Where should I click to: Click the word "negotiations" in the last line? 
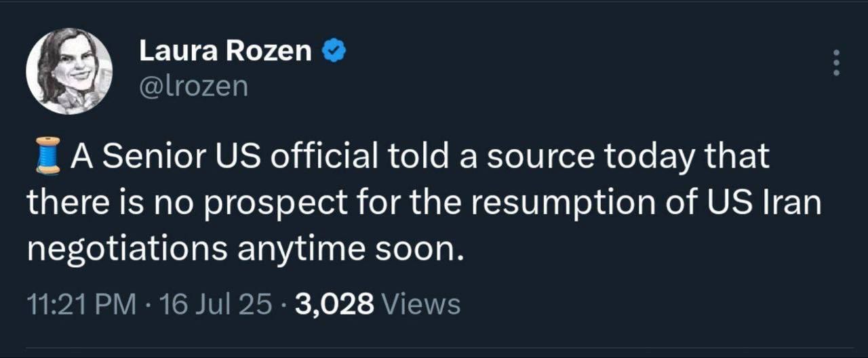[x=127, y=249]
